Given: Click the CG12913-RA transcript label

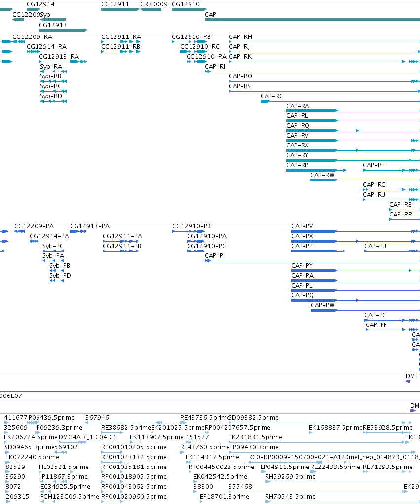Looking at the screenshot, I should [59, 57].
